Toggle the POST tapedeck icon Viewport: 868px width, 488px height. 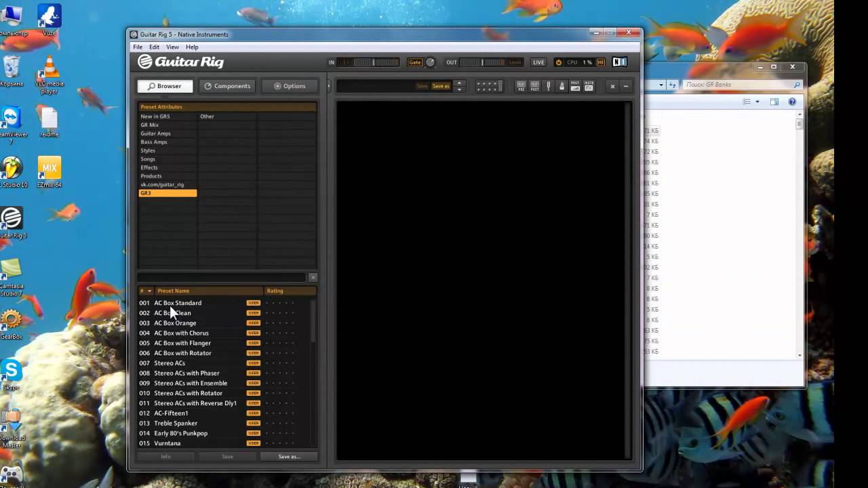[534, 86]
